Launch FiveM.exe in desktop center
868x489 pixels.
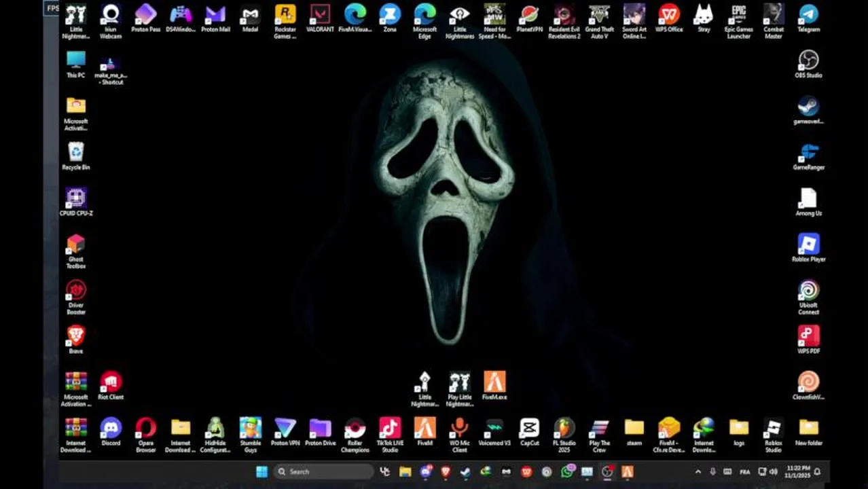pos(494,386)
